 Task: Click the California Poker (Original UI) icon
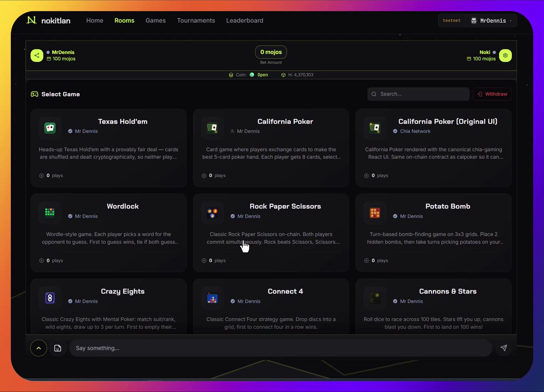point(375,128)
